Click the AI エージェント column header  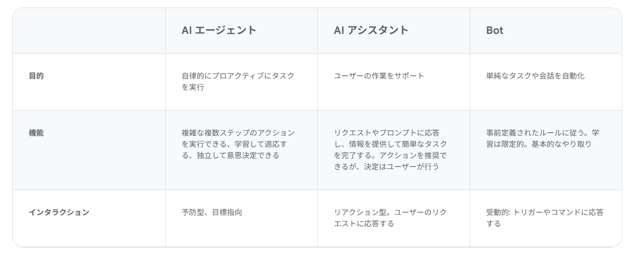click(219, 31)
